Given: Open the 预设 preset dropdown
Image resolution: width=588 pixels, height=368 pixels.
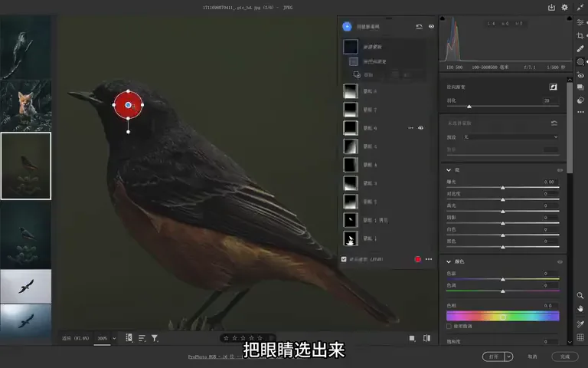Looking at the screenshot, I should coord(511,137).
